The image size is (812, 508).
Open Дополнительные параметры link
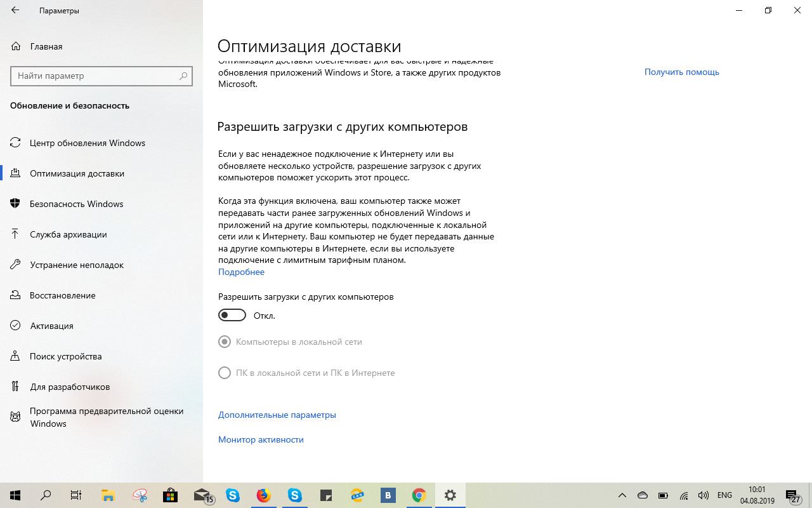click(x=277, y=415)
